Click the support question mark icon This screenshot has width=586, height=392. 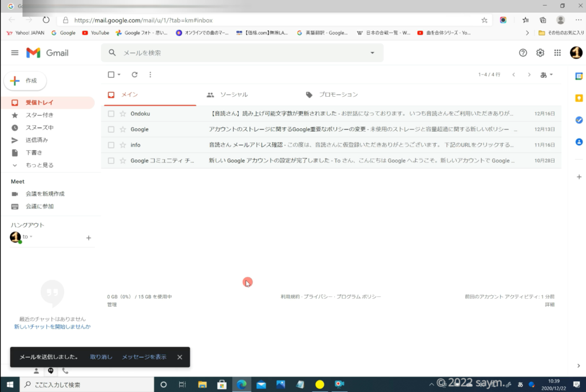[522, 53]
